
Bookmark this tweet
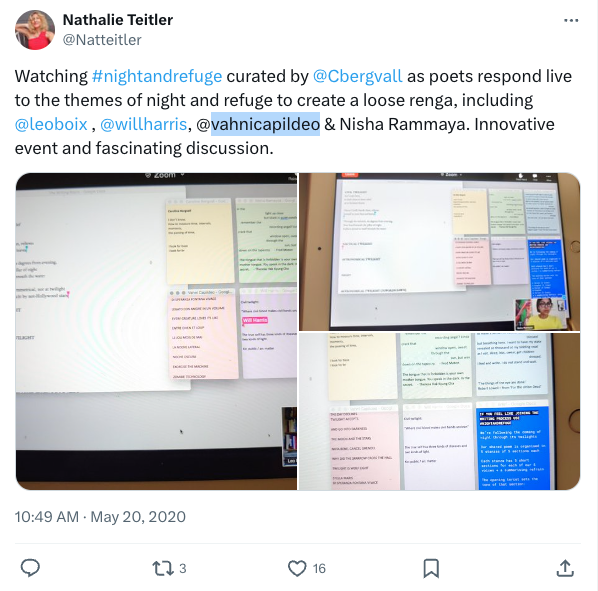pos(431,568)
